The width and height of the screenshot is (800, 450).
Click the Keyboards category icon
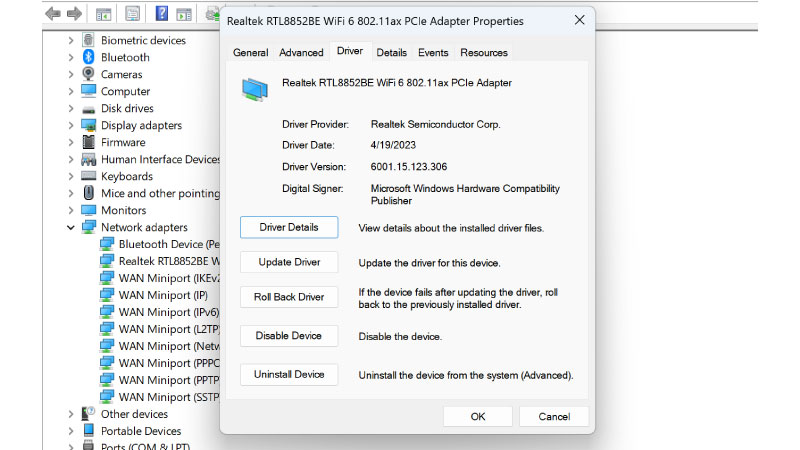89,177
